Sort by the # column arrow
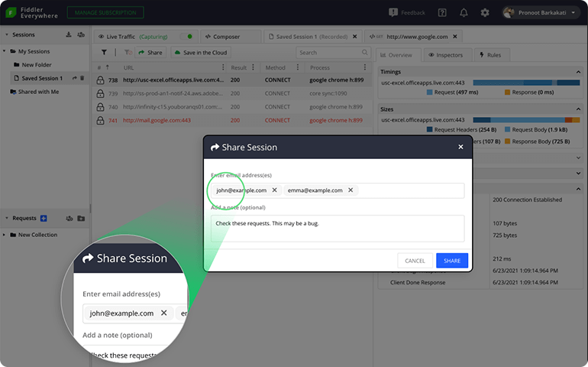The image size is (588, 367). (107, 67)
